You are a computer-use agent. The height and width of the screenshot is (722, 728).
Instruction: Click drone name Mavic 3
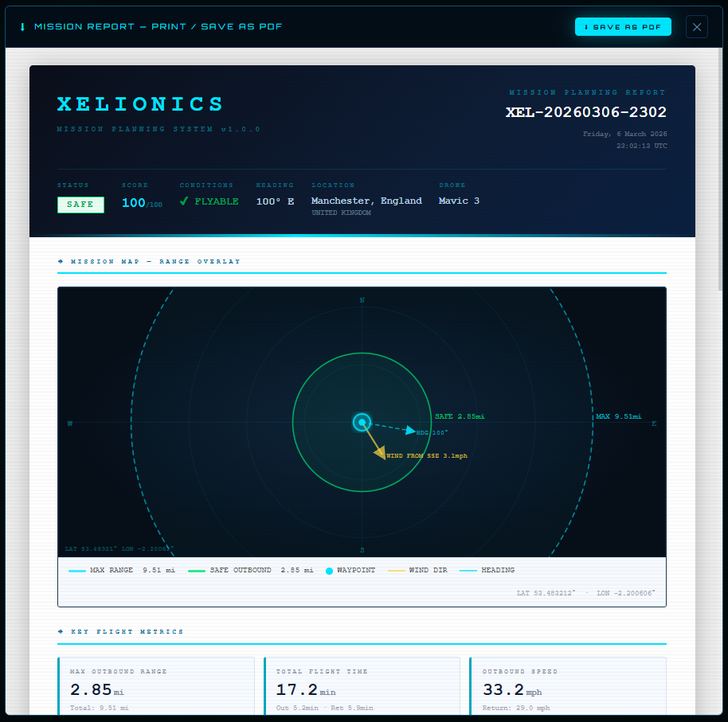(x=459, y=201)
